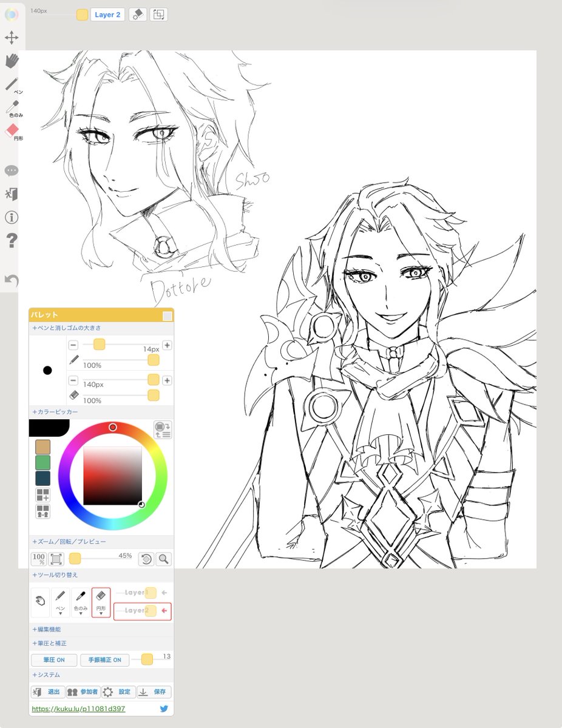Click the 退出 exit button
The image size is (562, 728).
48,692
